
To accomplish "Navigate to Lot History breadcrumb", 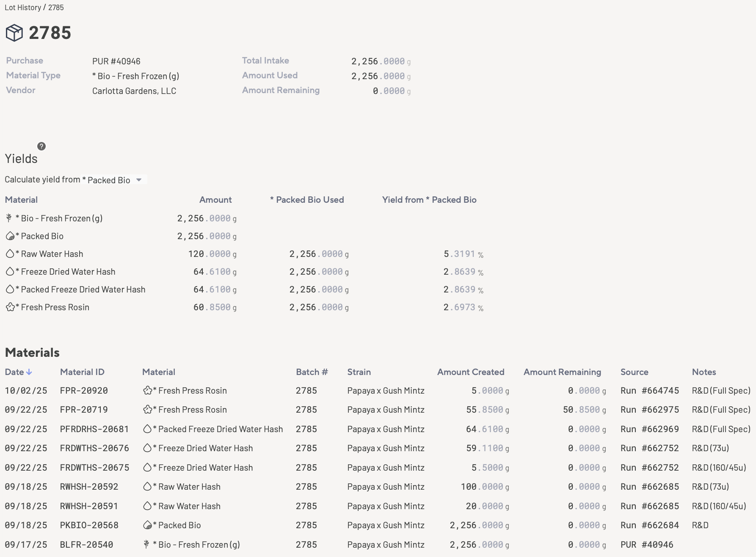I will tap(23, 8).
